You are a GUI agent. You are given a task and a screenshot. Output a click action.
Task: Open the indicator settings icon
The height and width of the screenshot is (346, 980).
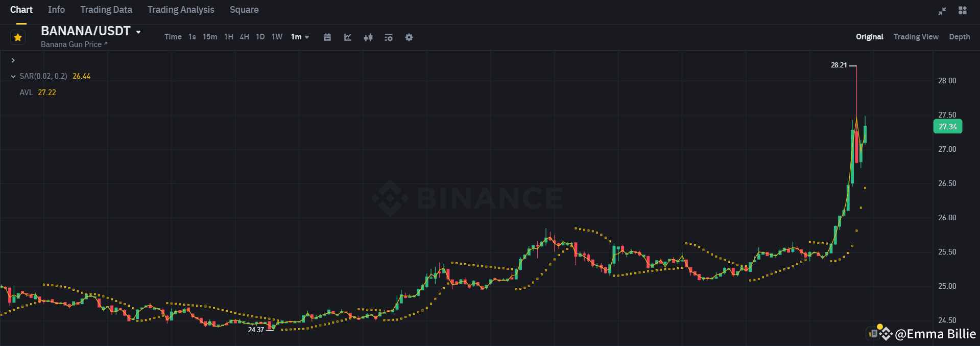[x=388, y=37]
